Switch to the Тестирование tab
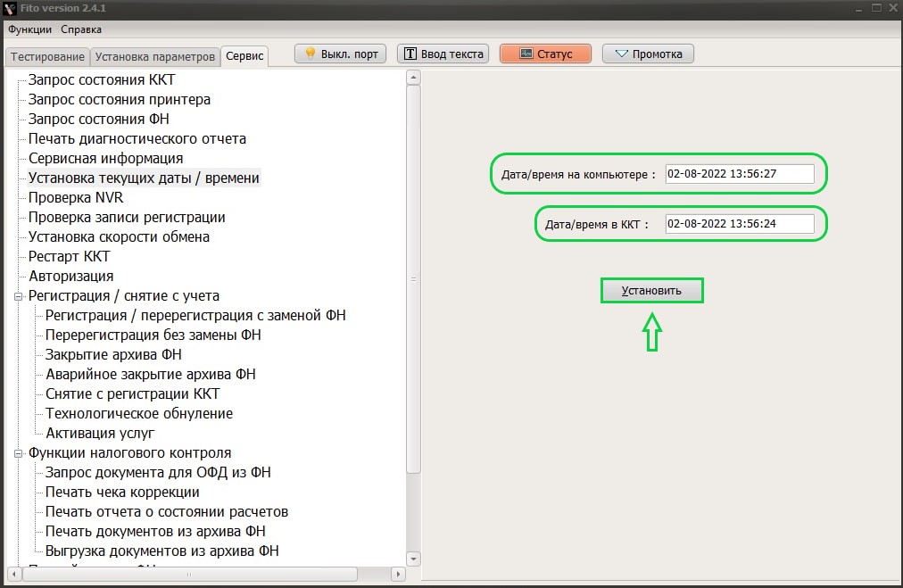The width and height of the screenshot is (903, 588). (47, 56)
